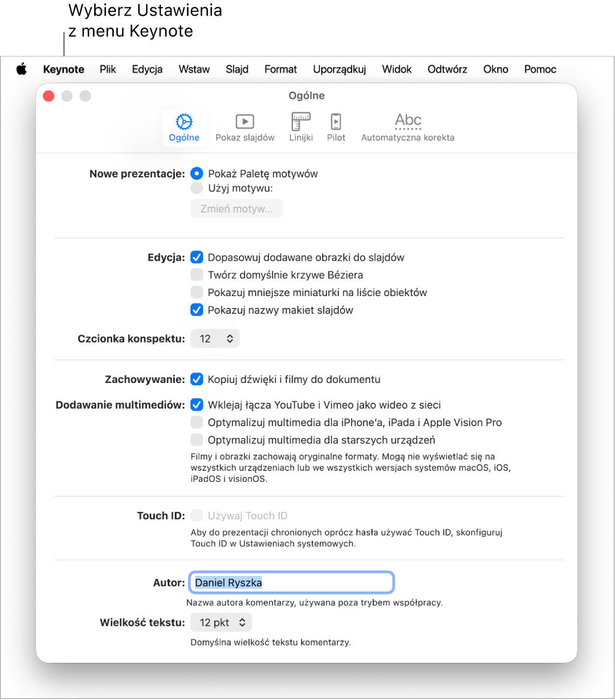Open the Wielkość tekstu 12 pkt dropdown
Viewport: 615px width, 700px height.
pos(221,622)
